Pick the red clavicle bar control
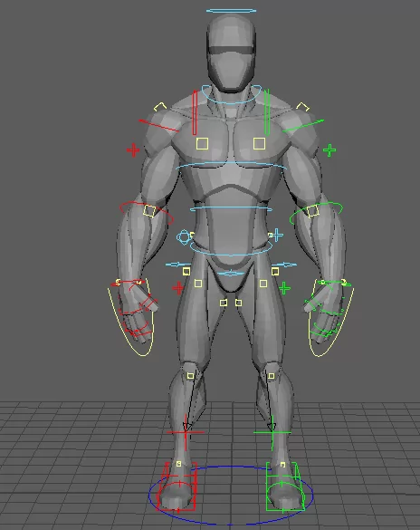Image resolution: width=420 pixels, height=530 pixels. coord(195,112)
